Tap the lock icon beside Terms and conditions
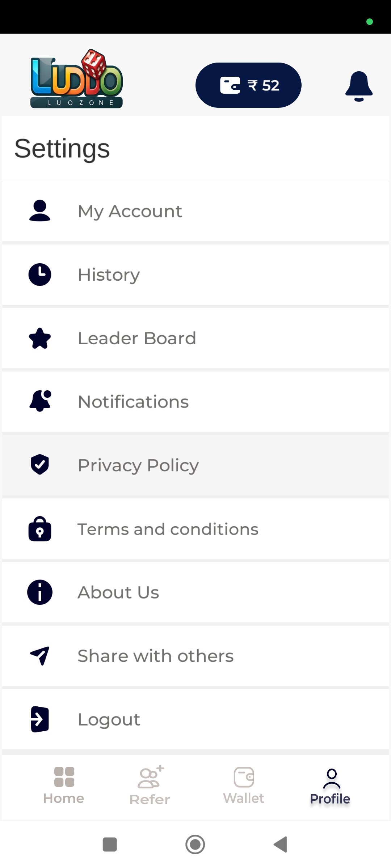The height and width of the screenshot is (868, 391). click(40, 529)
